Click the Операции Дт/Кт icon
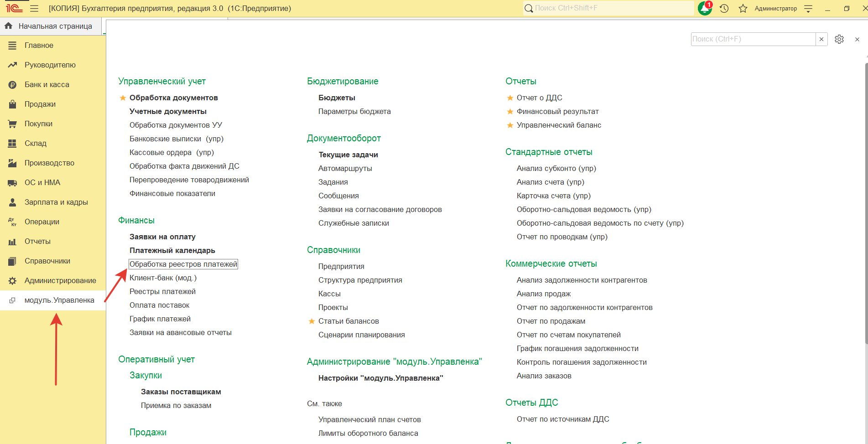This screenshot has width=868, height=444. [x=12, y=222]
